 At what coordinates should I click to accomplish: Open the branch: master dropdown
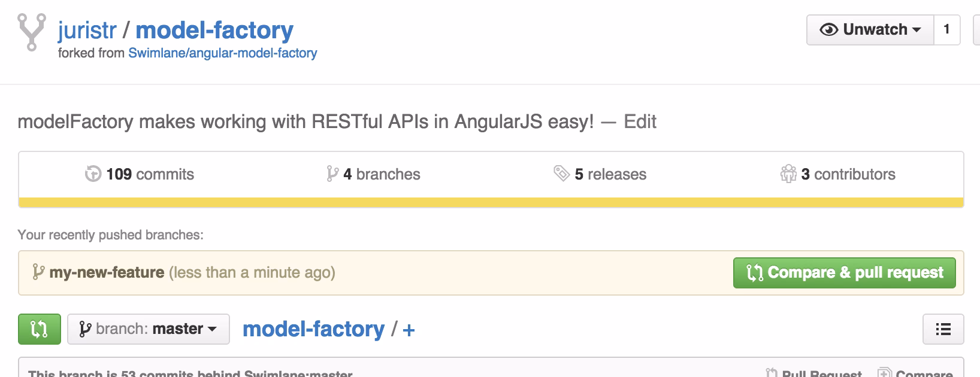[x=149, y=329]
